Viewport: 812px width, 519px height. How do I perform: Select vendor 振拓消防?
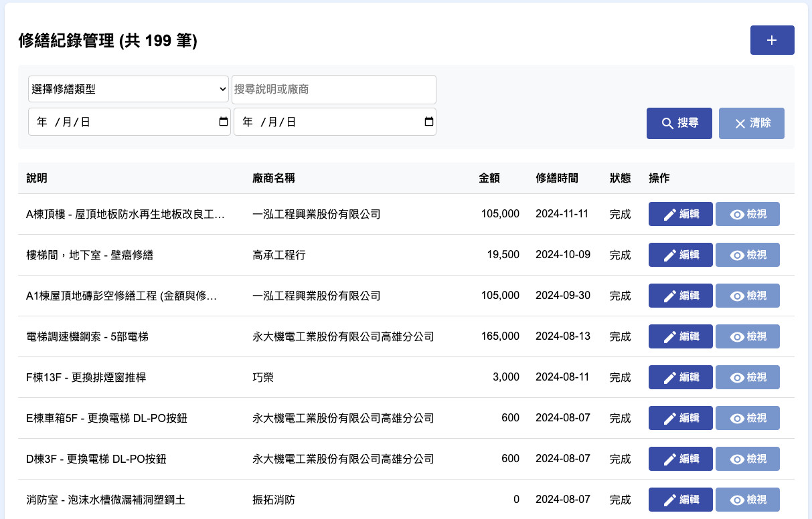point(274,500)
